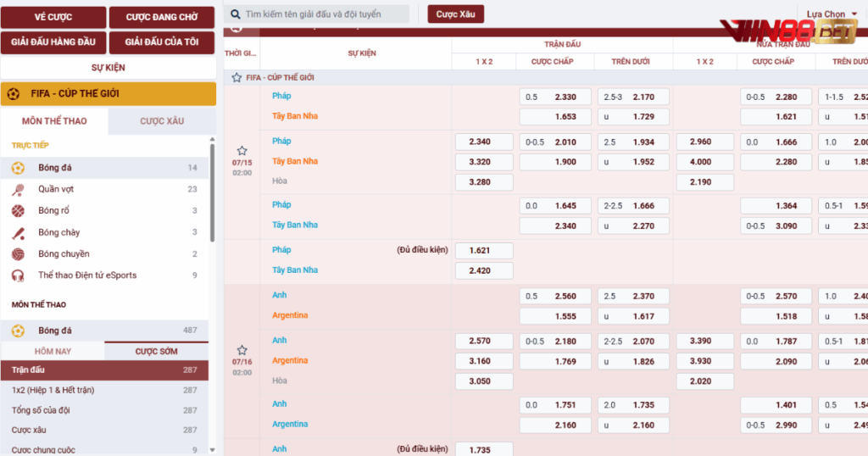The image size is (868, 456).
Task: Click Bóng rổ basketball icon
Action: [18, 211]
